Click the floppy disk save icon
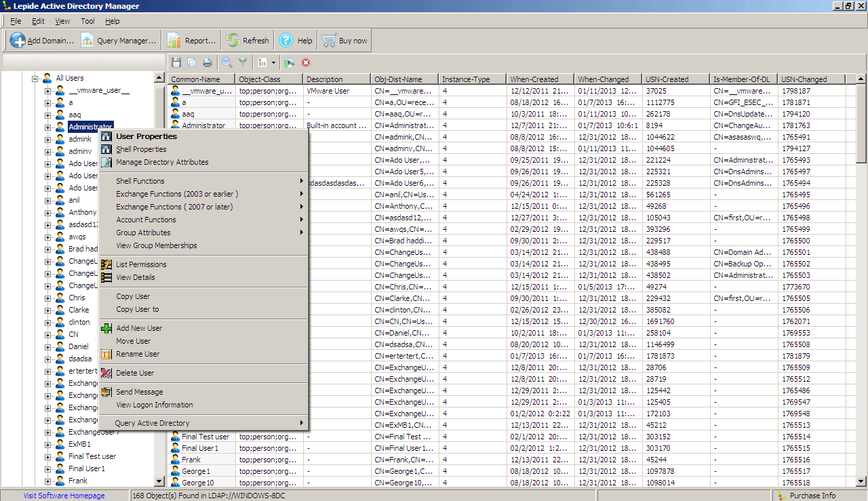 tap(176, 62)
